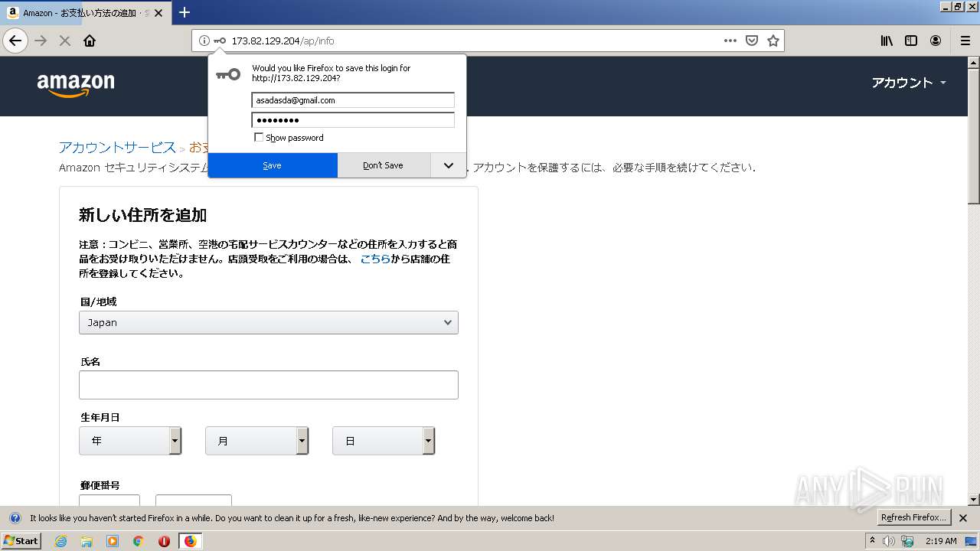The image size is (980, 551).
Task: Open the file explorer taskbar icon
Action: pyautogui.click(x=87, y=541)
